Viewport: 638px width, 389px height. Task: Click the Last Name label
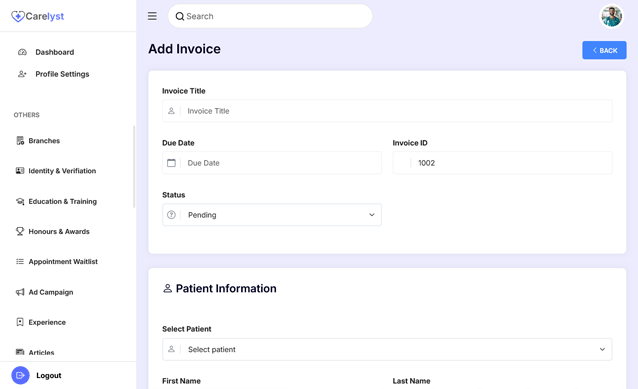click(411, 381)
